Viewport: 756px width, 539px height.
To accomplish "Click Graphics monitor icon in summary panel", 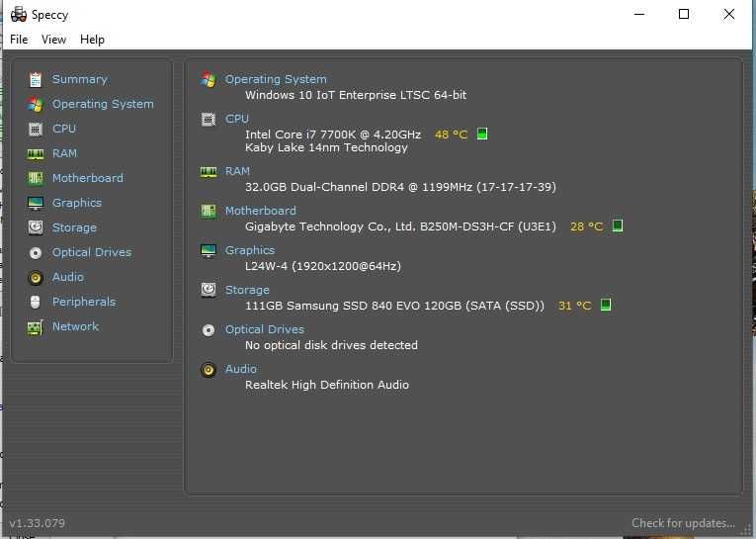I will (209, 251).
